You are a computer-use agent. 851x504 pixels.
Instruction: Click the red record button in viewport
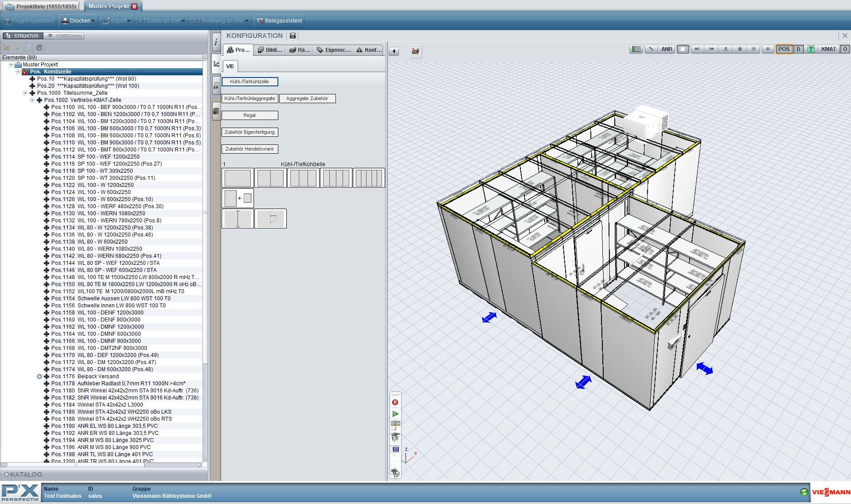click(395, 403)
